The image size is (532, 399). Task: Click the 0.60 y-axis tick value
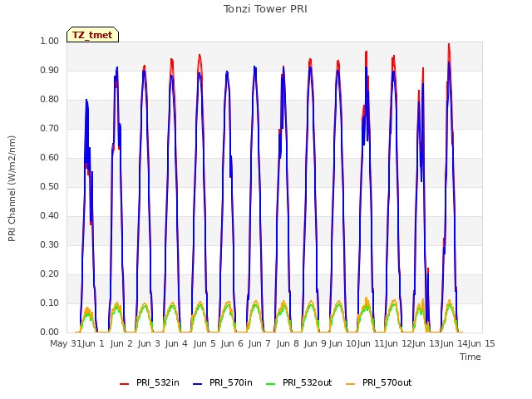coord(50,157)
